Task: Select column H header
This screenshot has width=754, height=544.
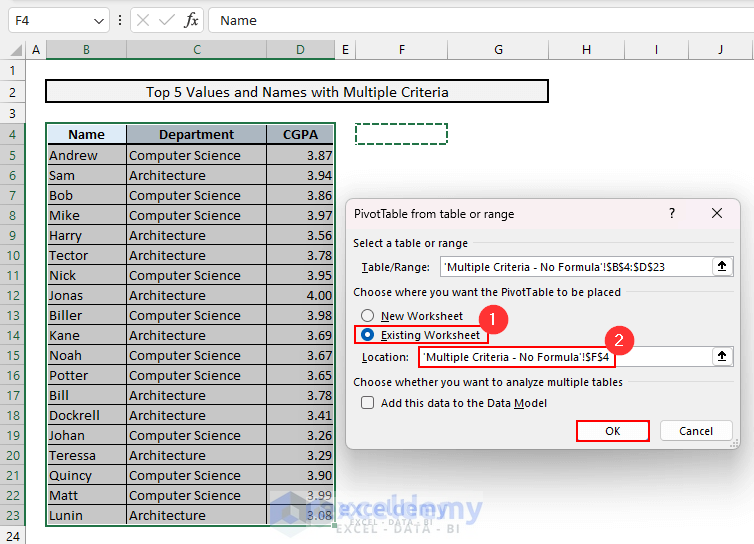Action: [586, 50]
